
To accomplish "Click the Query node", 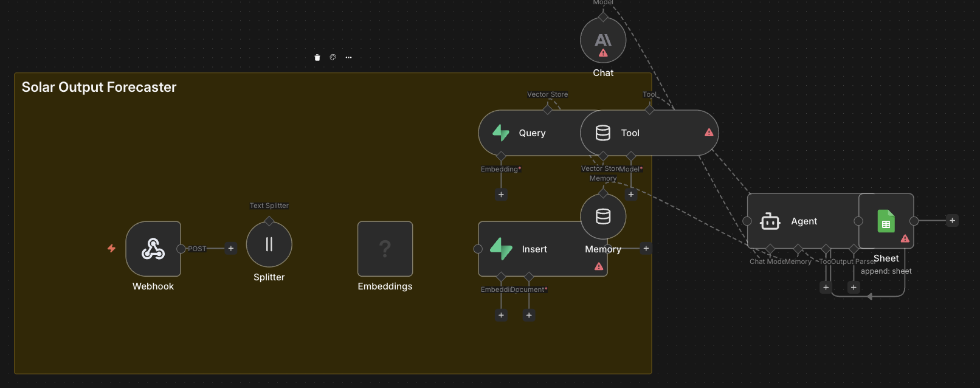I will (529, 133).
